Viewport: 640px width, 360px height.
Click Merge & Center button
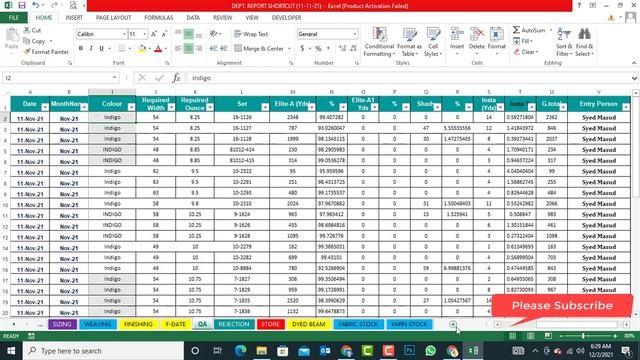click(x=260, y=49)
